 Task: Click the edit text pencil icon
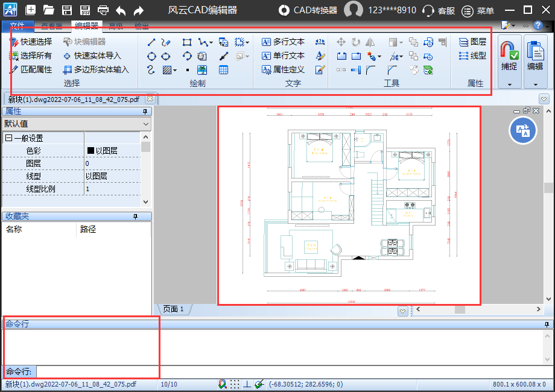(x=320, y=70)
